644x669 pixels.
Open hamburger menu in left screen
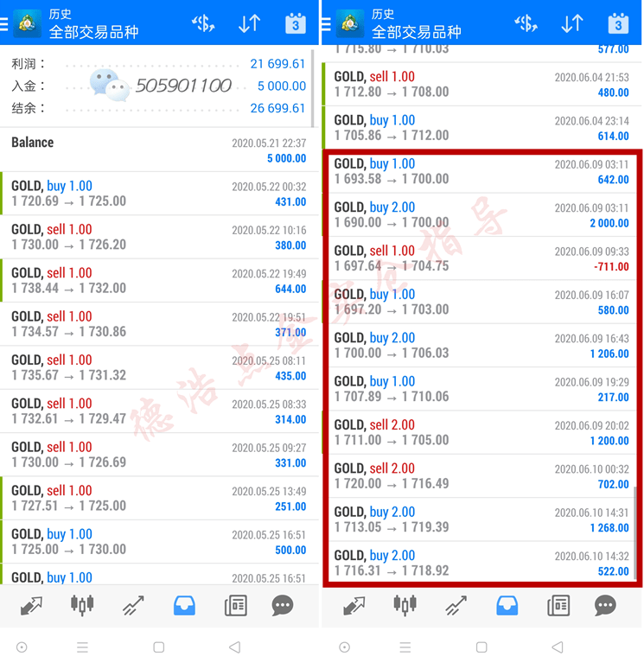click(x=3, y=23)
